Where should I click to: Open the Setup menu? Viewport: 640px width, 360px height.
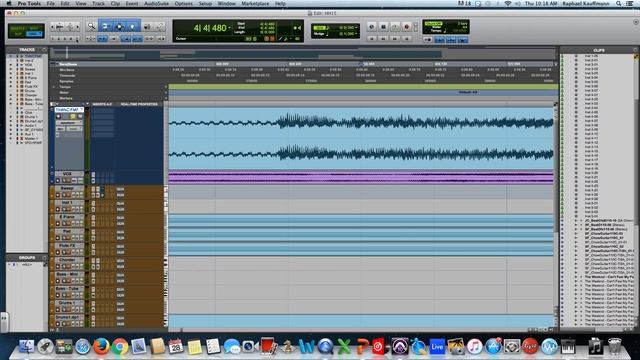coord(205,3)
